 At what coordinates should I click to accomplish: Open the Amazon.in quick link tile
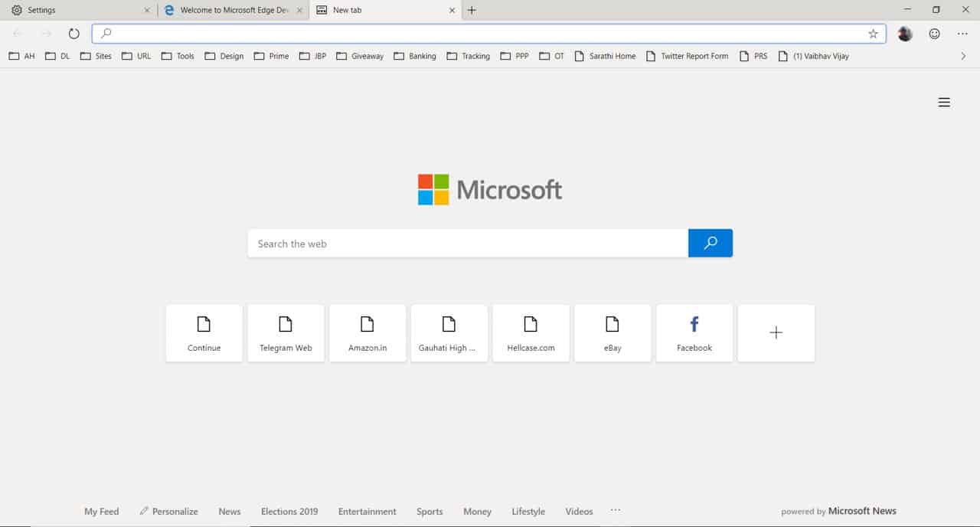367,333
